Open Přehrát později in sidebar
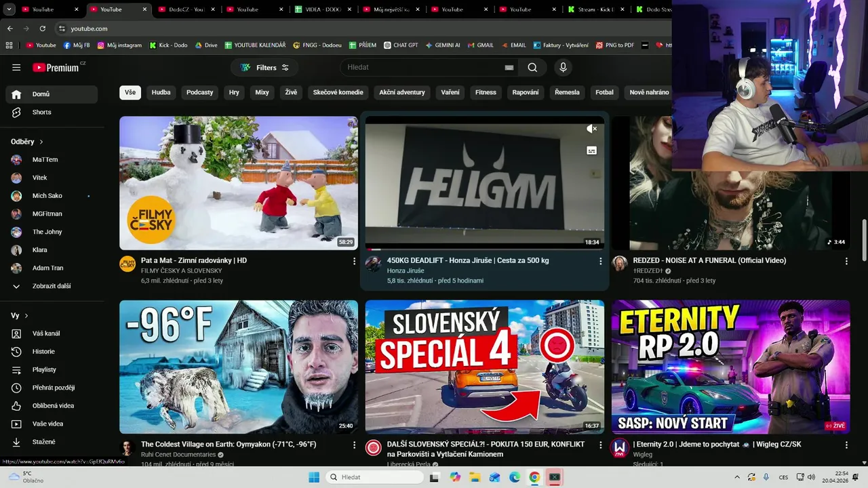This screenshot has width=868, height=488. 52,388
